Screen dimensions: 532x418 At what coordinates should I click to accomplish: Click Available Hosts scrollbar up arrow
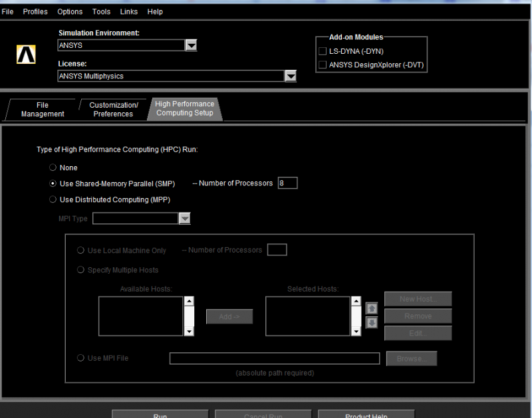[189, 301]
